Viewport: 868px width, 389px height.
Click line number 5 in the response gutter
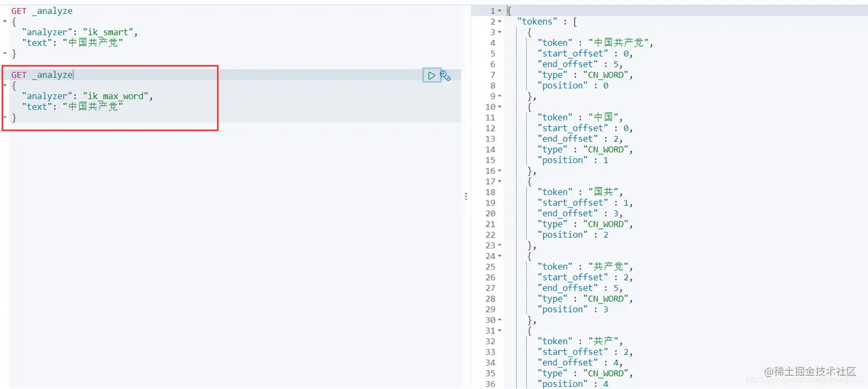tap(493, 54)
